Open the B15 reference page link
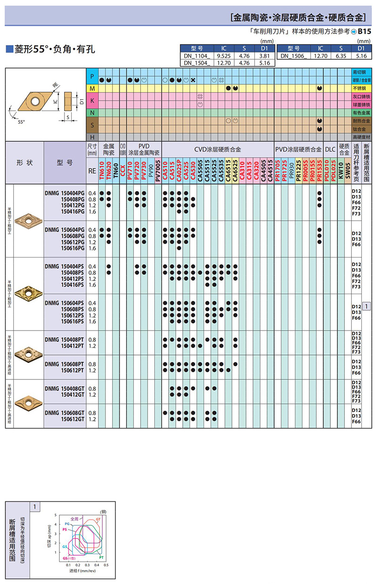This screenshot has height=588, width=377. pyautogui.click(x=365, y=32)
